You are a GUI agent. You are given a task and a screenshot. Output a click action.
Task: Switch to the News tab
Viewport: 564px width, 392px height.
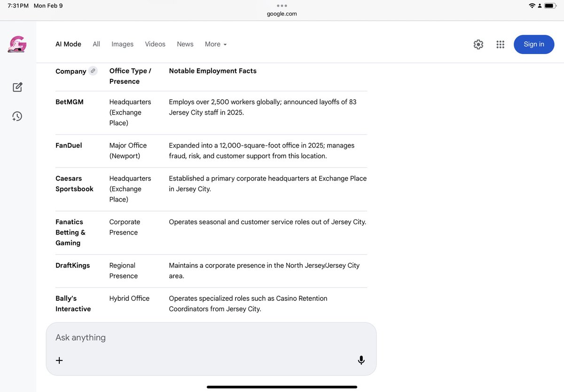point(185,44)
